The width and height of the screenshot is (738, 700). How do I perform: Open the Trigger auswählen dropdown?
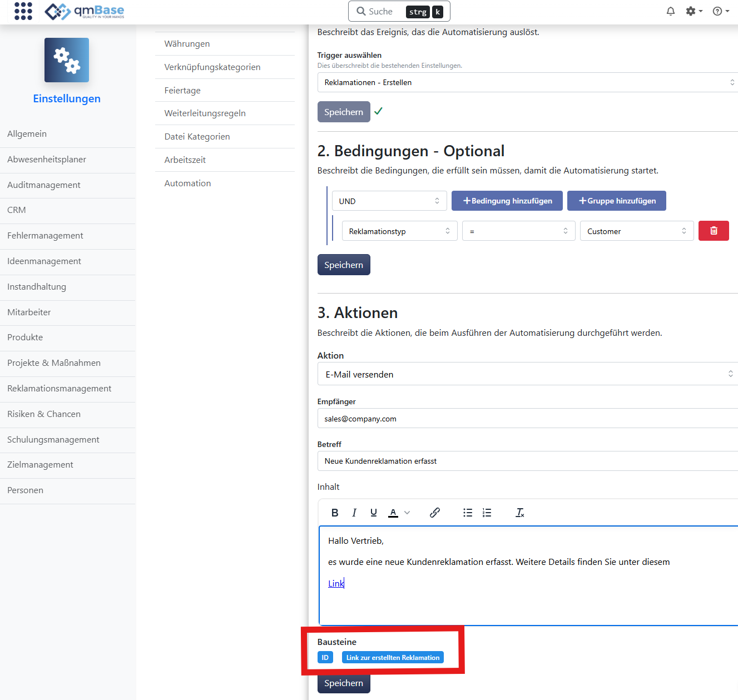point(527,82)
